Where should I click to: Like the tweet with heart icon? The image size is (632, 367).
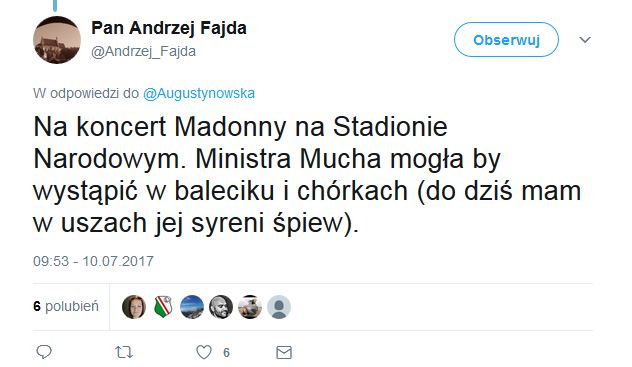click(x=204, y=352)
